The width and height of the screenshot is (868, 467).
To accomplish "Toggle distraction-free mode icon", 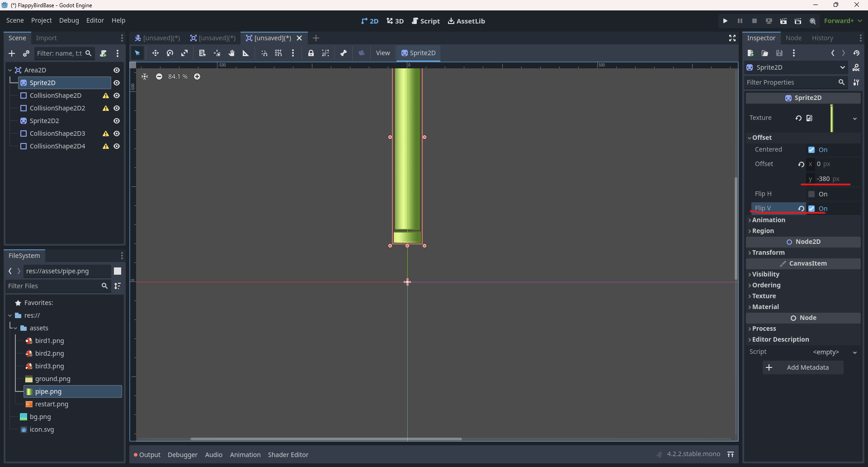I will point(732,38).
